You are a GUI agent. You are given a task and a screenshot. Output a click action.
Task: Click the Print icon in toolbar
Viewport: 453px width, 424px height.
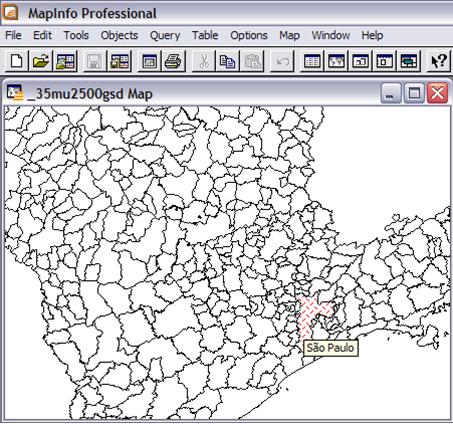pos(173,61)
